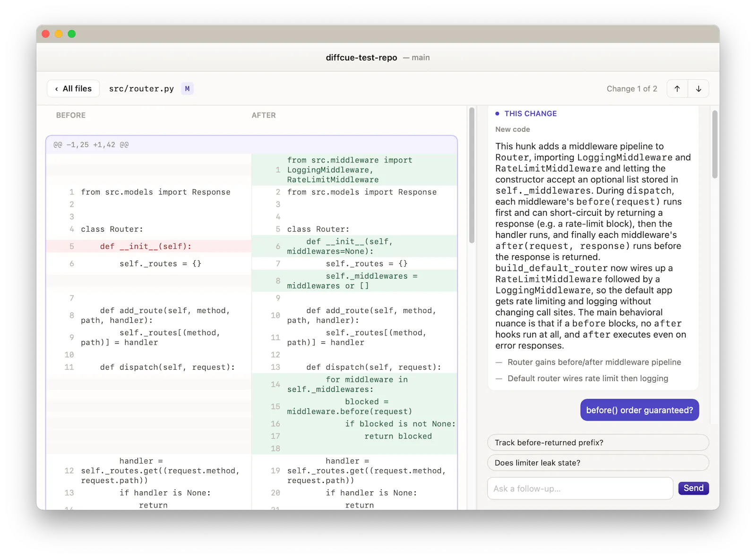Click added line 'return blocked'

pyautogui.click(x=354, y=436)
